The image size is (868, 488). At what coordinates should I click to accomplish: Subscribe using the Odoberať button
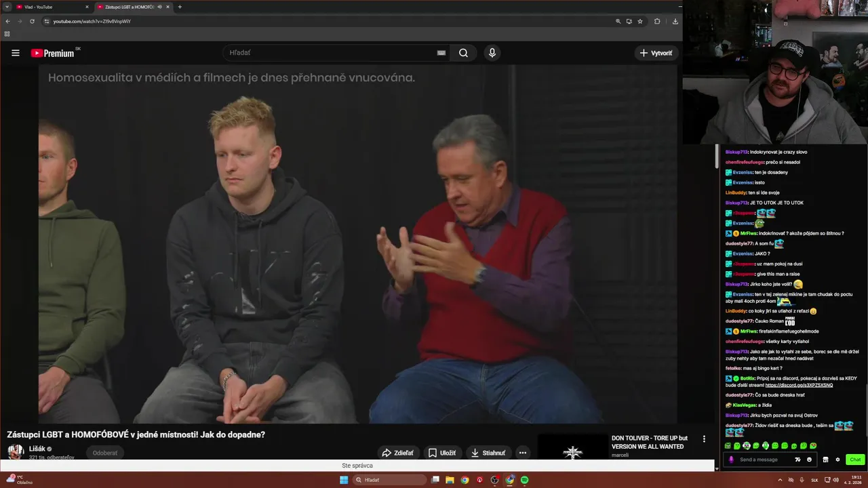tap(105, 453)
